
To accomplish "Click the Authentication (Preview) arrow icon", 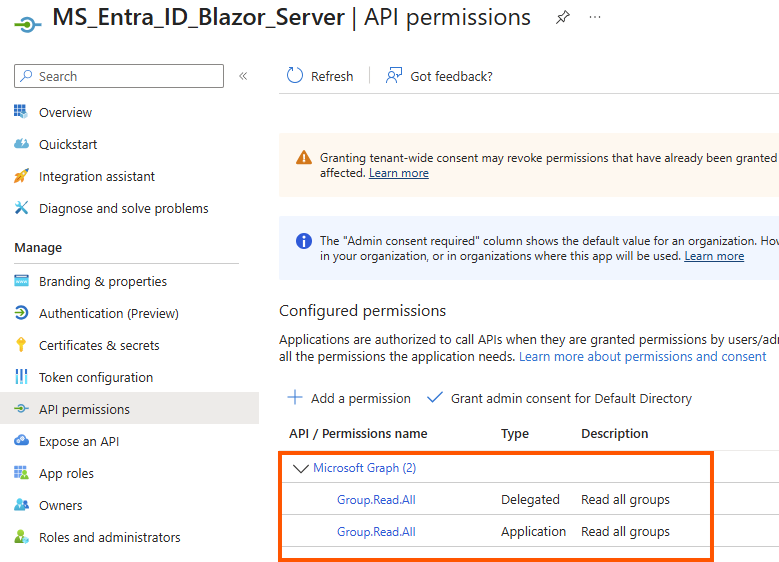I will pyautogui.click(x=21, y=313).
